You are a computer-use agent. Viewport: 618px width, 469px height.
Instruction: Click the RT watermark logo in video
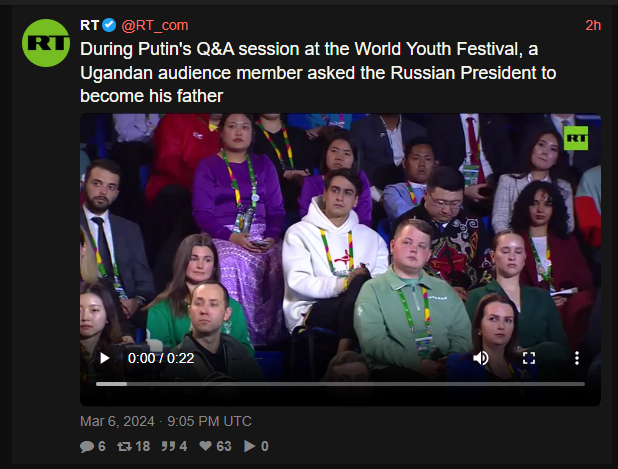pos(576,138)
